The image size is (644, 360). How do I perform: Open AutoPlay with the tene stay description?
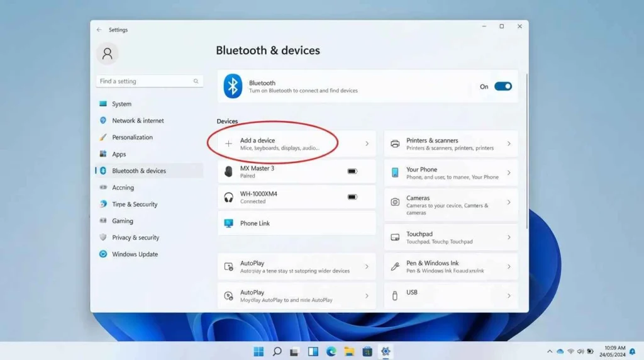click(297, 267)
